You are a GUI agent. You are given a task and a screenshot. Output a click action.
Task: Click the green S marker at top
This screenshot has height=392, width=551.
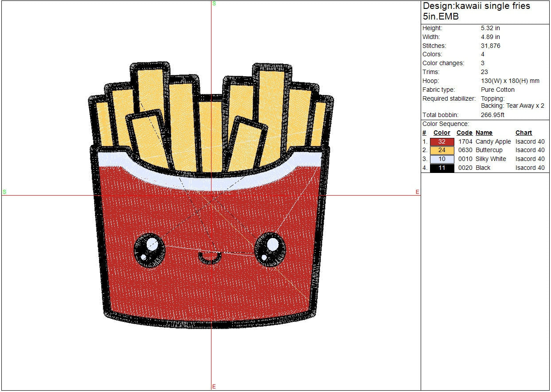click(214, 4)
